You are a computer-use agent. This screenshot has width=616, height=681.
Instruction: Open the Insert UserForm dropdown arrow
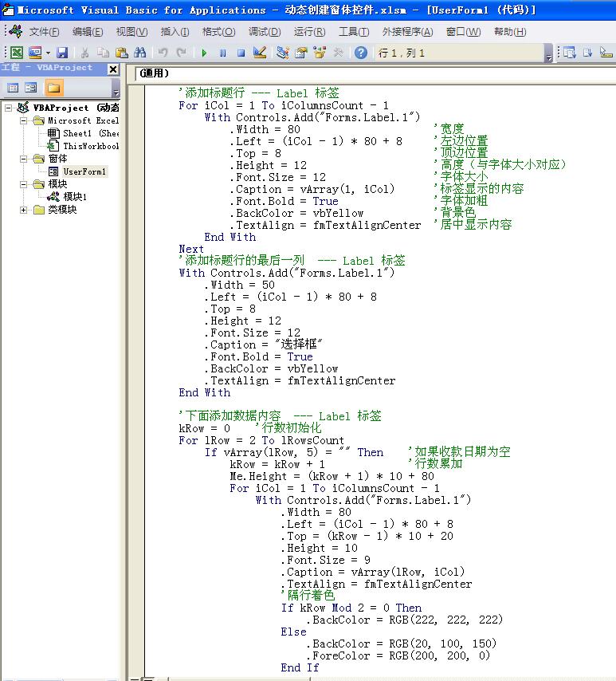tap(48, 53)
